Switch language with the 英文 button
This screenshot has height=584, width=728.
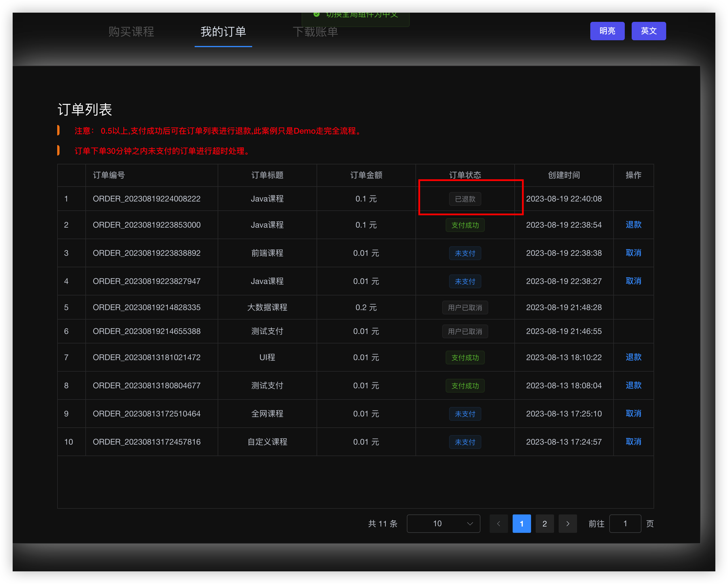[648, 31]
